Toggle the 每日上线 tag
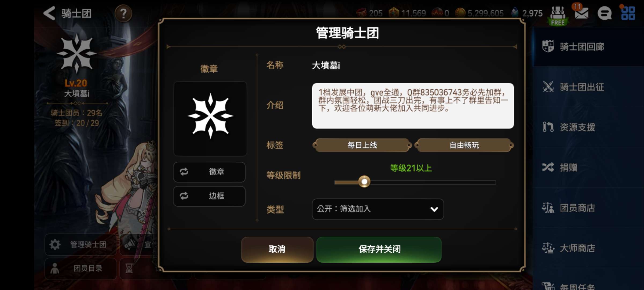Screen dimensions: 644x290 click(362, 145)
